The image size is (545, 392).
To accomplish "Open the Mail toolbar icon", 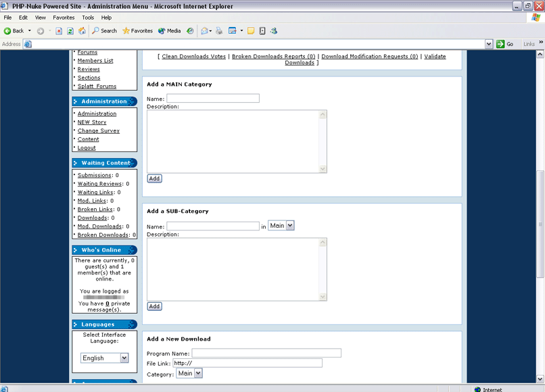I will (x=204, y=30).
